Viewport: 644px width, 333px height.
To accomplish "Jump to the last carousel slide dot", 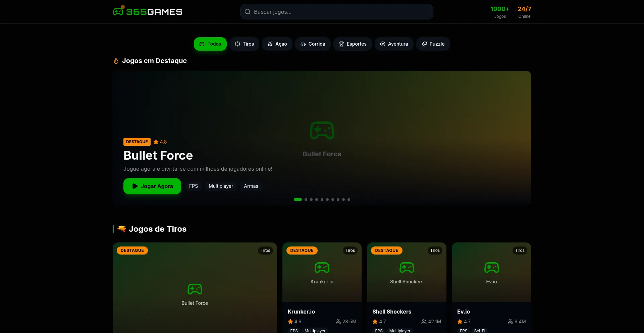I will 349,200.
